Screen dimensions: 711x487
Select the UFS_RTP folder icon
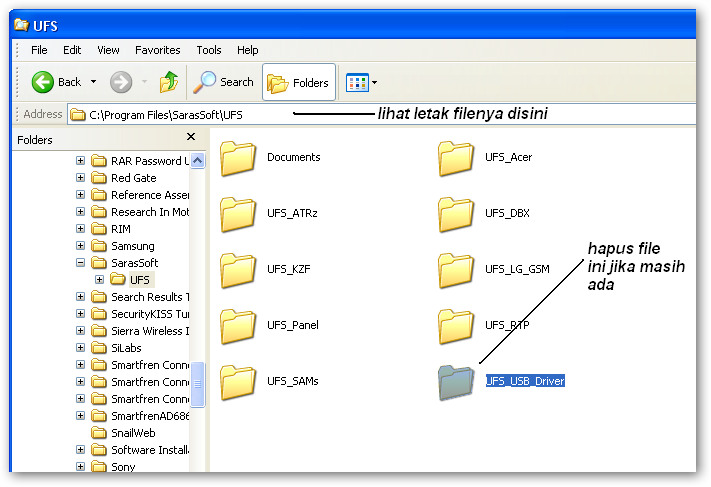click(x=456, y=326)
